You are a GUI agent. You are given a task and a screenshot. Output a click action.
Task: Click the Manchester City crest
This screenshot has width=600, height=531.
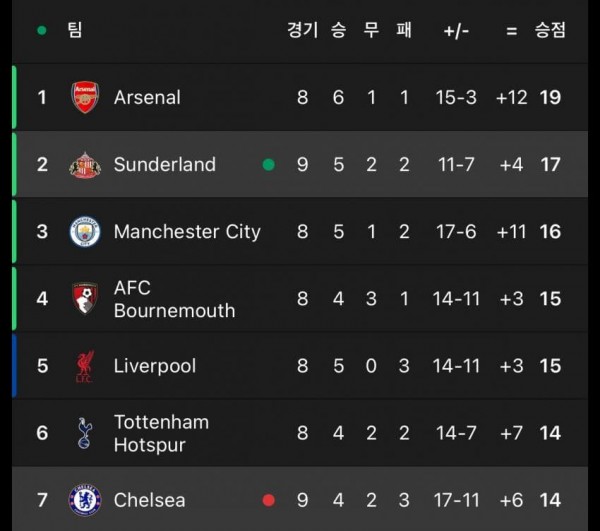[85, 232]
